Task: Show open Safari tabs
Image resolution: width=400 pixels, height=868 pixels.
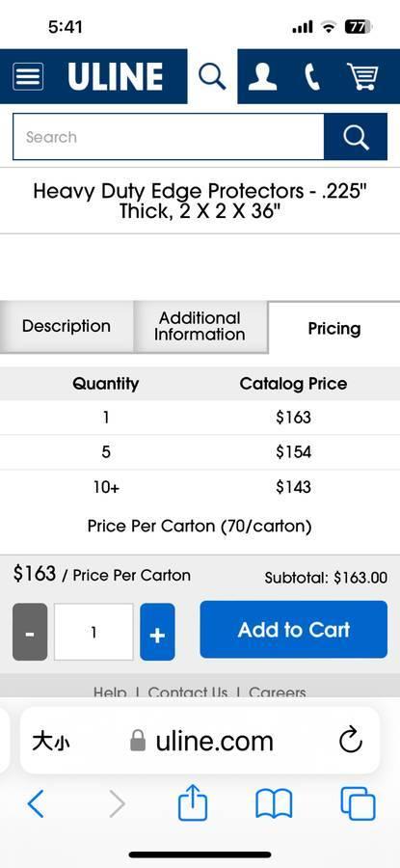Action: coord(358,803)
